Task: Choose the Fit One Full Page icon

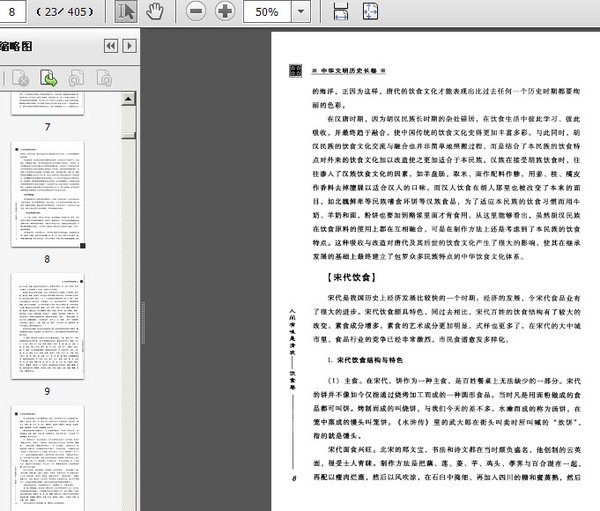Action: coord(370,11)
